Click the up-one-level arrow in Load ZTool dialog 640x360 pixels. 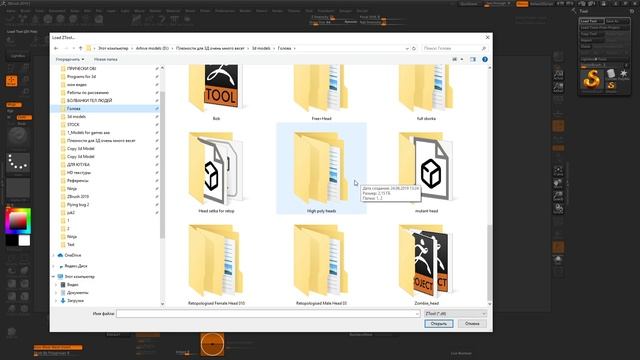click(x=80, y=48)
